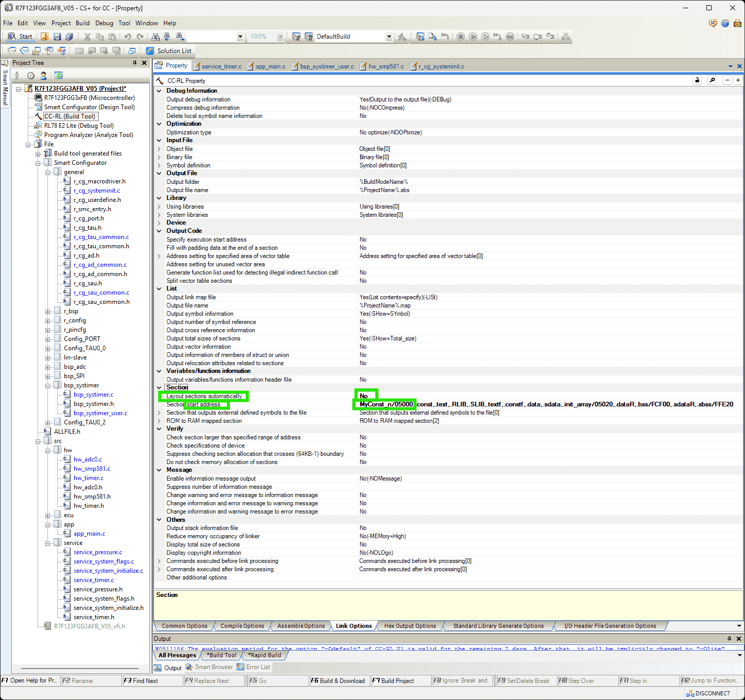This screenshot has width=745, height=700.
Task: Open the DefaultBuild mode dropdown
Action: point(389,37)
